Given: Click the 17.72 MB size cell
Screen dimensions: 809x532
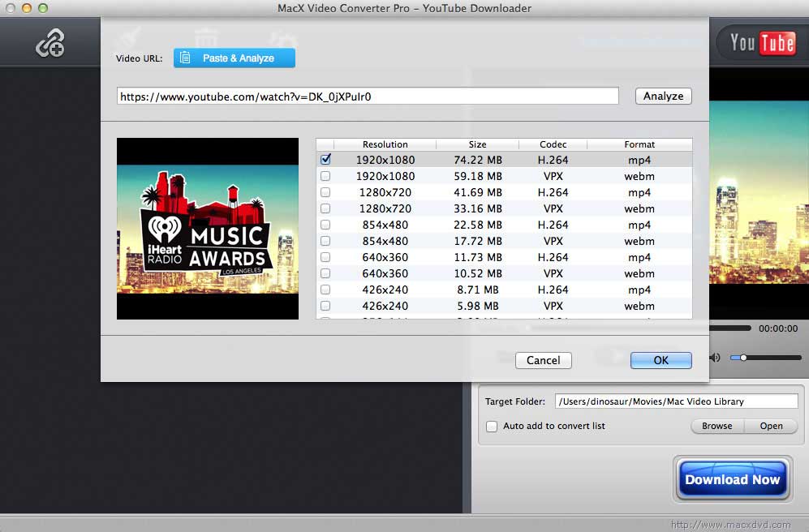Looking at the screenshot, I should [x=478, y=241].
